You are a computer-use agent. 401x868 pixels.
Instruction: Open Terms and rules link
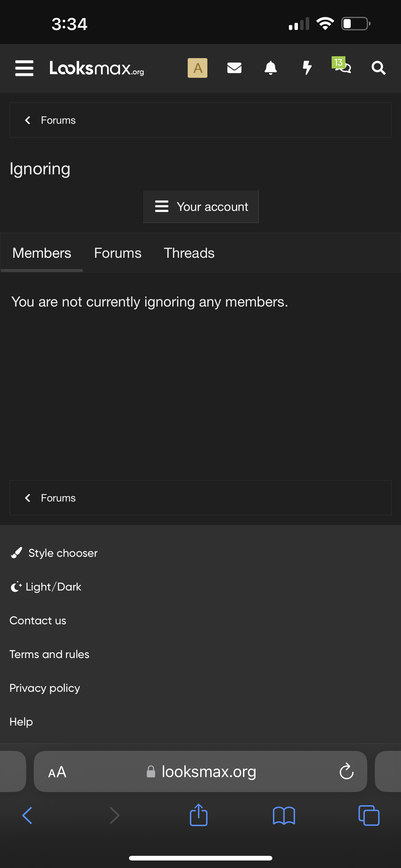click(x=49, y=654)
